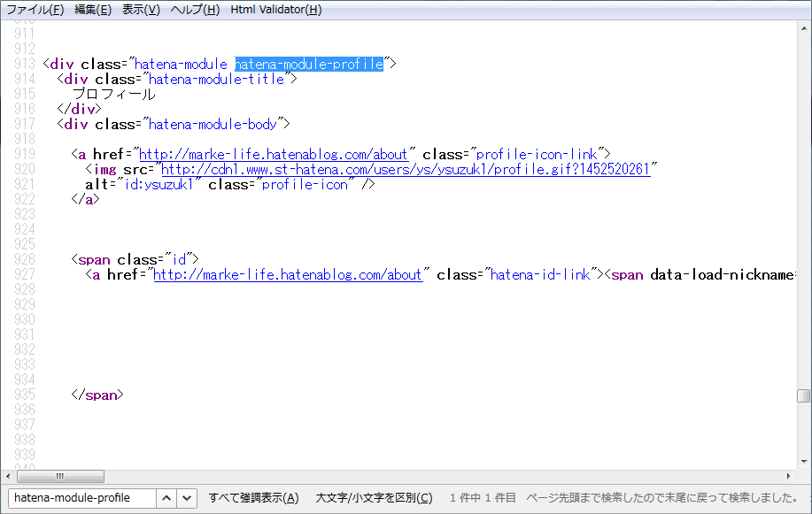
Task: Click the closing </a> tag on line 922
Action: (x=85, y=199)
